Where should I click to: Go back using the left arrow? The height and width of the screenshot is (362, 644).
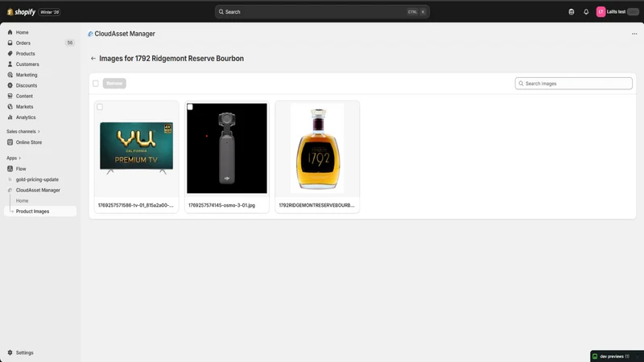[x=93, y=58]
